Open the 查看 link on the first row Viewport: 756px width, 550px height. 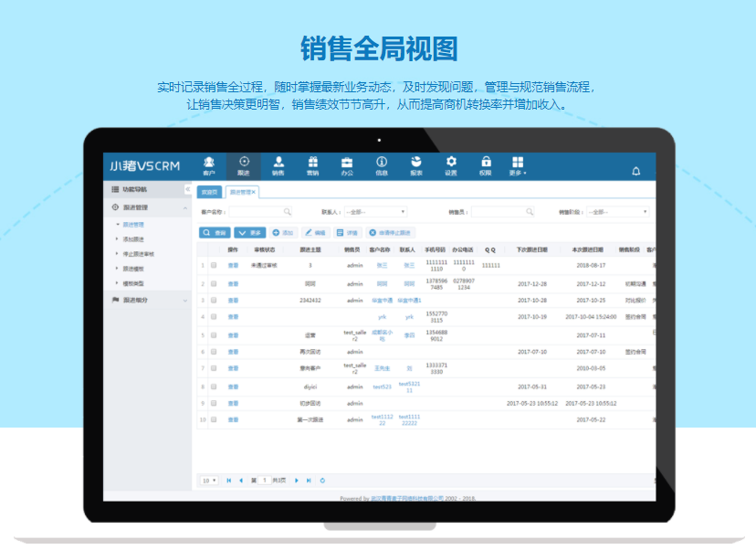[x=235, y=265]
